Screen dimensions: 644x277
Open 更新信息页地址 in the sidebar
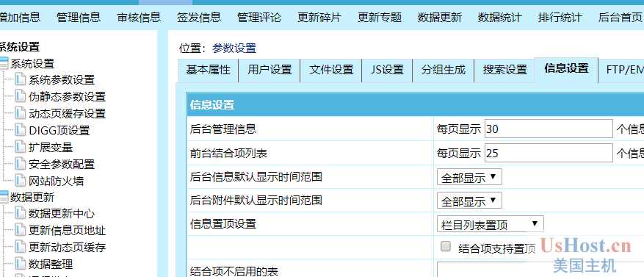pos(68,231)
